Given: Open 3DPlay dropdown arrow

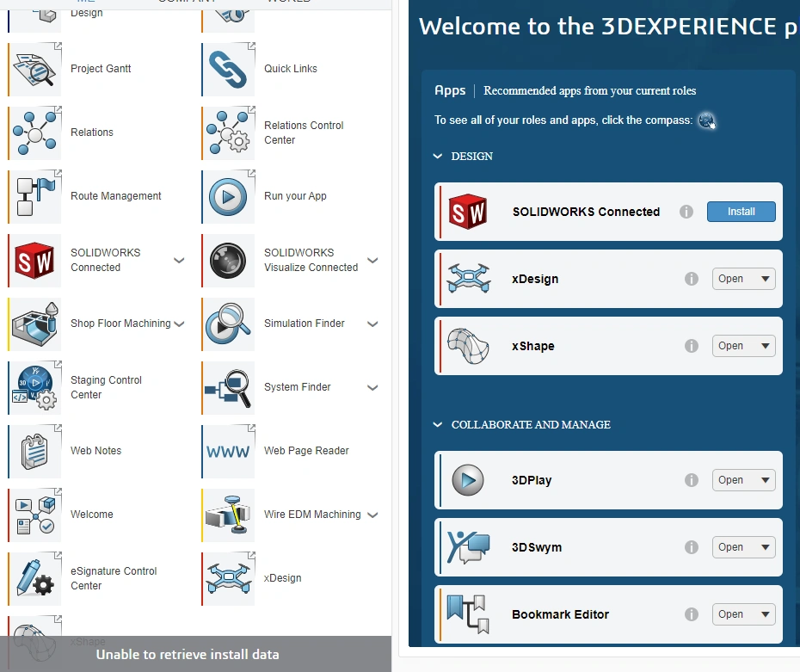Looking at the screenshot, I should click(x=766, y=480).
